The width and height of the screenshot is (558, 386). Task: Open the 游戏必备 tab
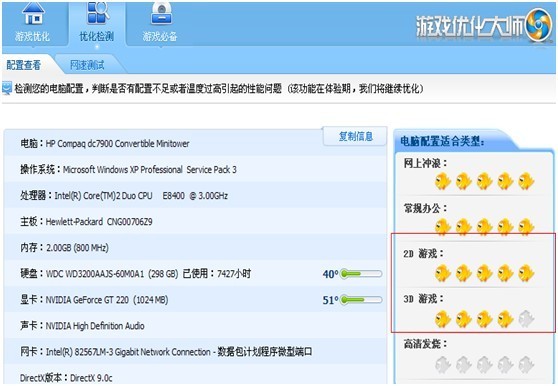160,24
